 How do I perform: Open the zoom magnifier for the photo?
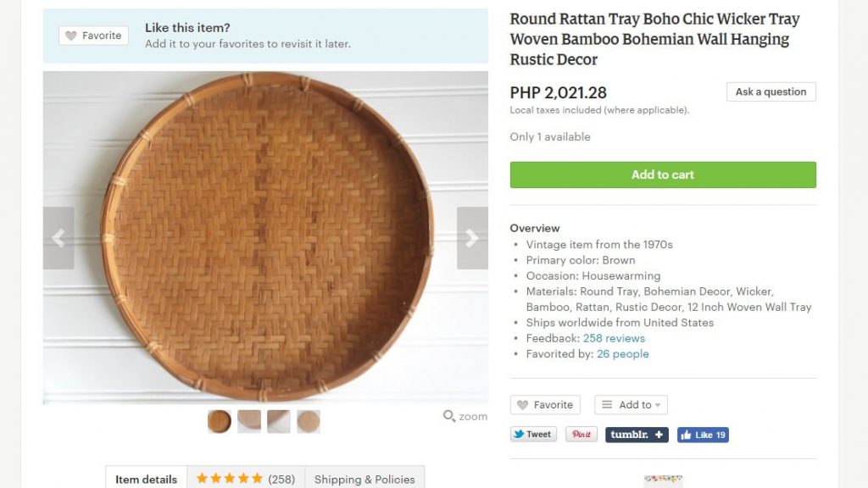click(x=465, y=416)
